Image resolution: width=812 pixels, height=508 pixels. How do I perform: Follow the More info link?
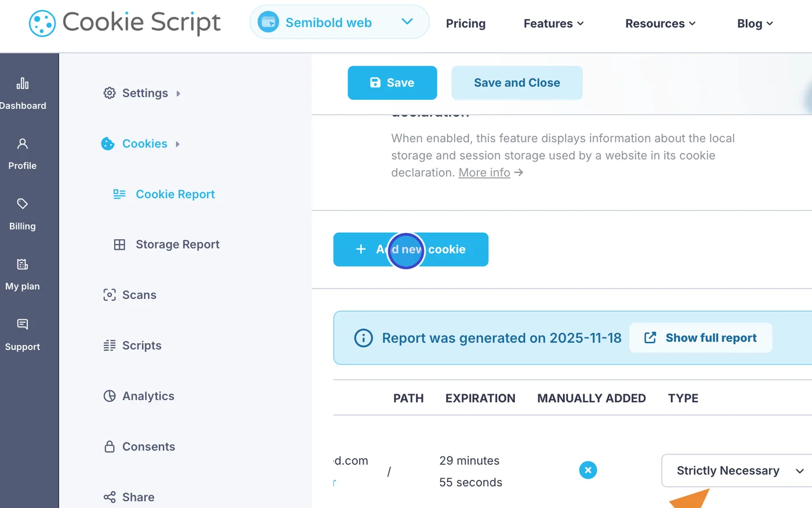(x=484, y=172)
